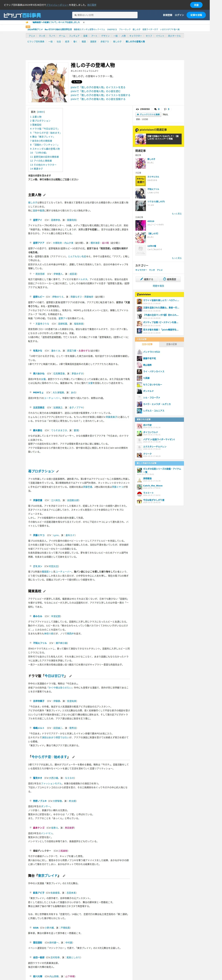The height and width of the screenshot is (980, 222).
Task: Click the 赤川千紗 thumbnail icon
Action: click(139, 426)
